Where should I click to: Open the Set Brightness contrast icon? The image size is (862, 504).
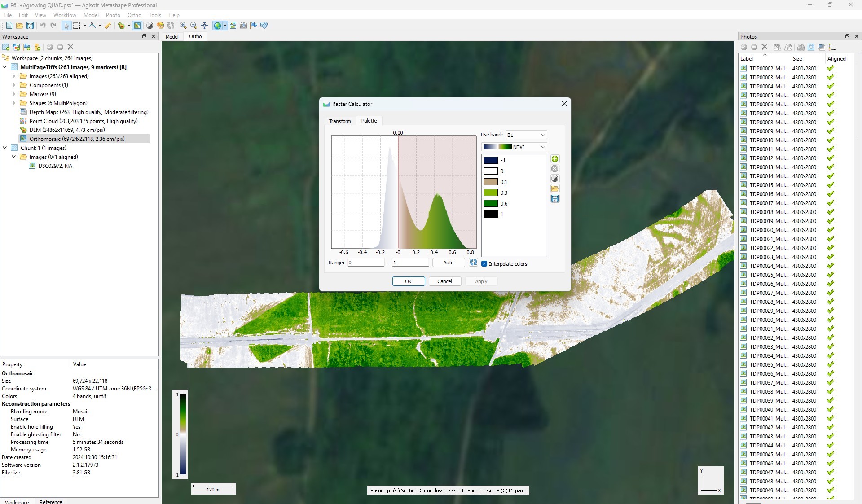(x=150, y=26)
